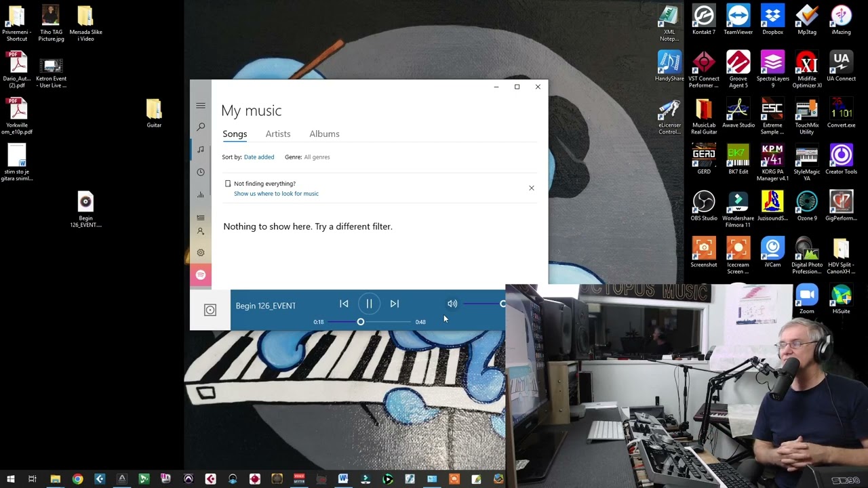Click the Dropbox desktop icon
The width and height of the screenshot is (868, 488).
[772, 20]
